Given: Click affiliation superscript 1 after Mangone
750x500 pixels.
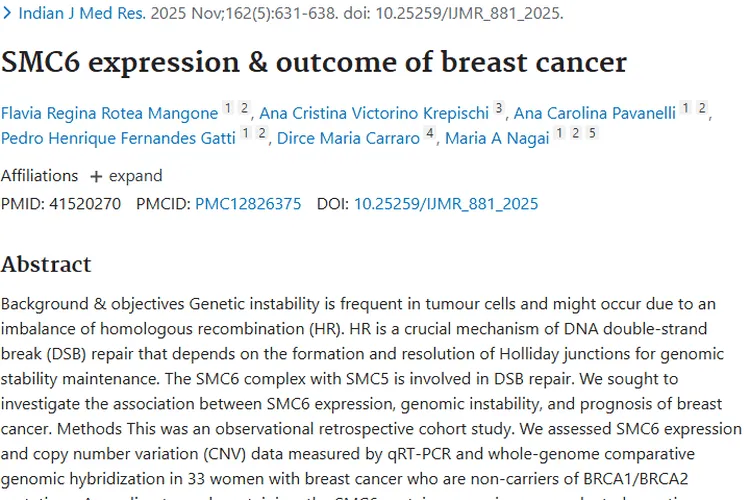Looking at the screenshot, I should [x=227, y=108].
